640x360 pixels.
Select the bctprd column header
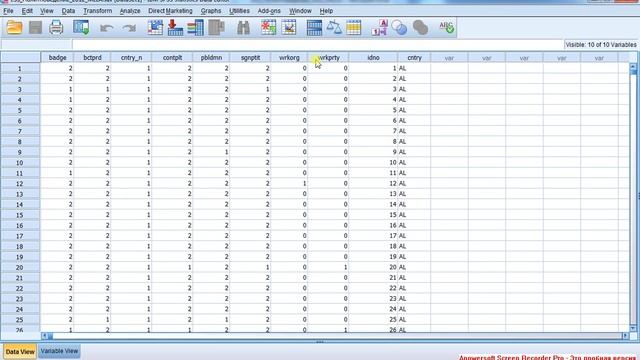92,58
